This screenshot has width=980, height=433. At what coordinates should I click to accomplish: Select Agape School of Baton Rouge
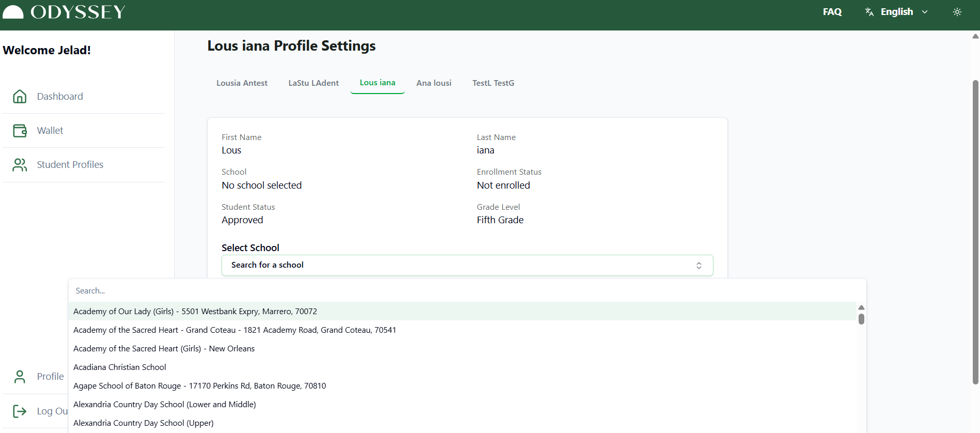(199, 386)
